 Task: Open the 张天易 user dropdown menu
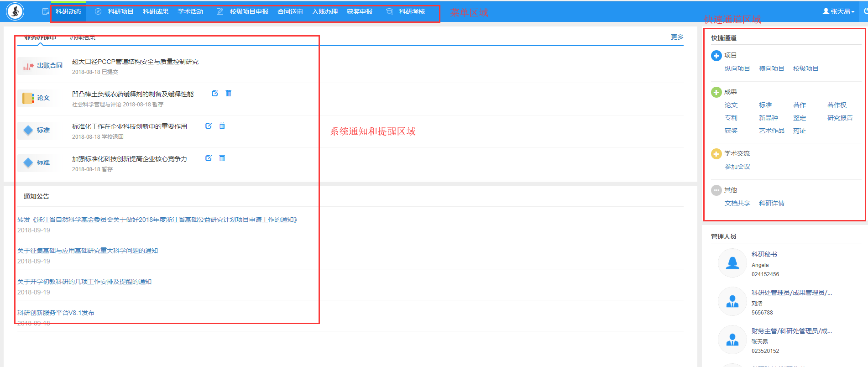click(x=838, y=11)
